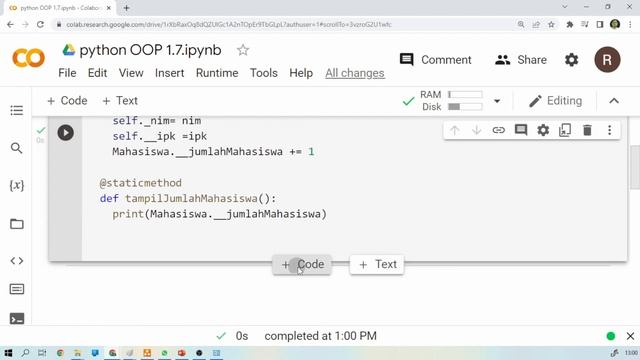640x360 pixels.
Task: Open the terminal icon in sidebar
Action: (16, 318)
